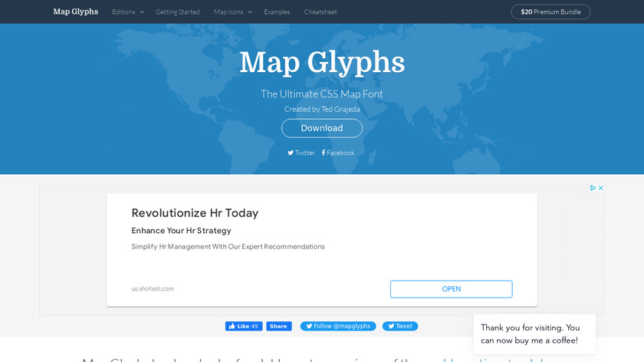Click the Tweet button

click(x=400, y=326)
